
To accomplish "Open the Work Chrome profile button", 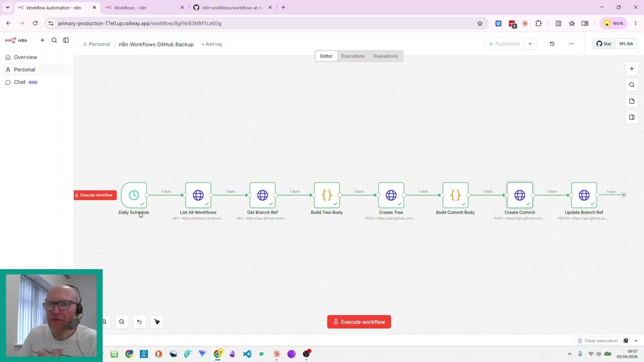I will click(x=614, y=23).
